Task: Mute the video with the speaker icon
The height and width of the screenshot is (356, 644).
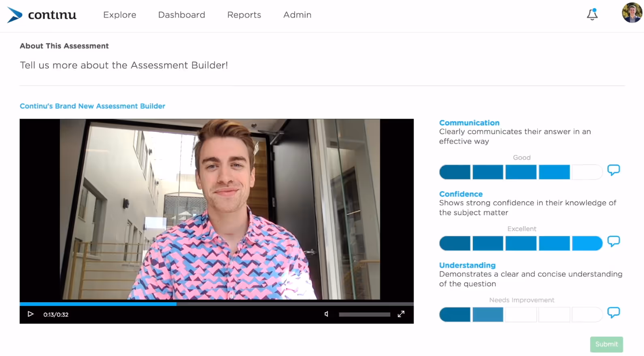Action: click(x=326, y=314)
